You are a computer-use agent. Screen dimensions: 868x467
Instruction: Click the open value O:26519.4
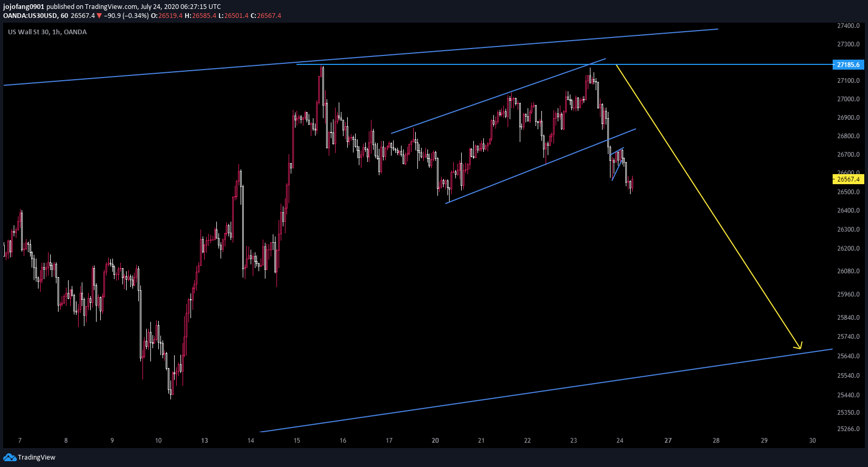click(167, 16)
